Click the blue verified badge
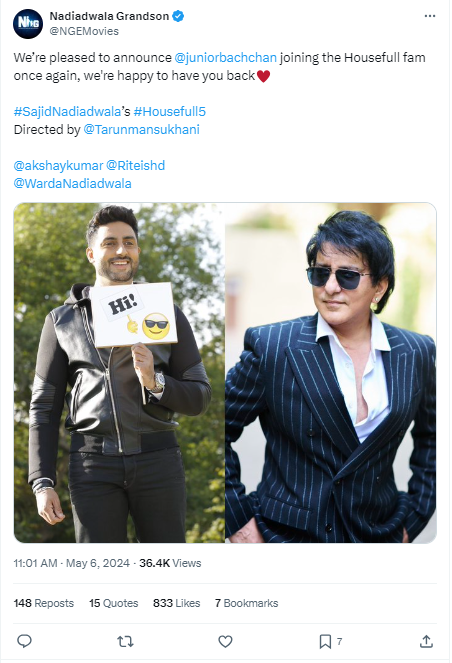Image resolution: width=452 pixels, height=663 pixels. 178,16
